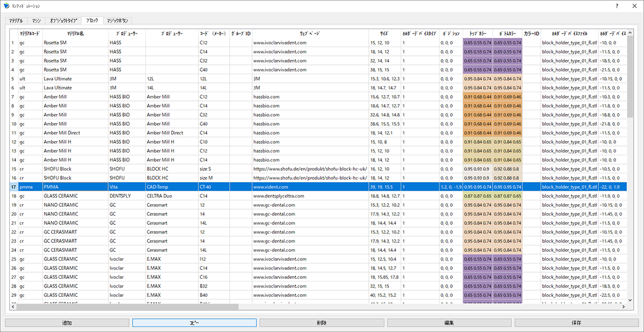Select bottom color cell in row 18
The height and width of the screenshot is (332, 644).
tap(508, 196)
